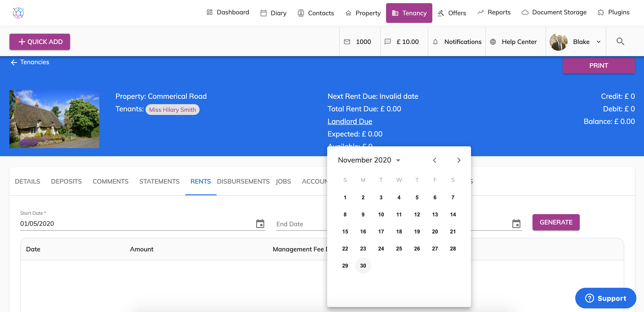This screenshot has height=312, width=644.
Task: Click the property cottage thumbnail
Action: [x=54, y=119]
